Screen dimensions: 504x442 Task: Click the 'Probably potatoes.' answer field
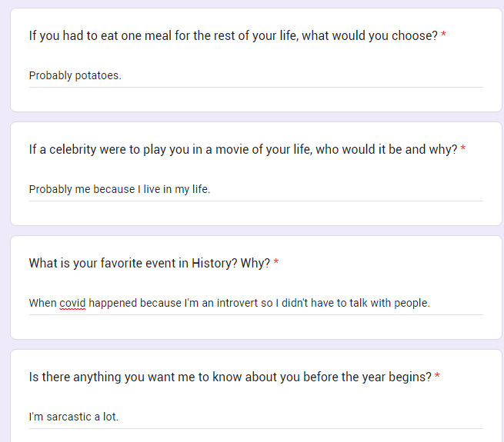[x=256, y=76]
